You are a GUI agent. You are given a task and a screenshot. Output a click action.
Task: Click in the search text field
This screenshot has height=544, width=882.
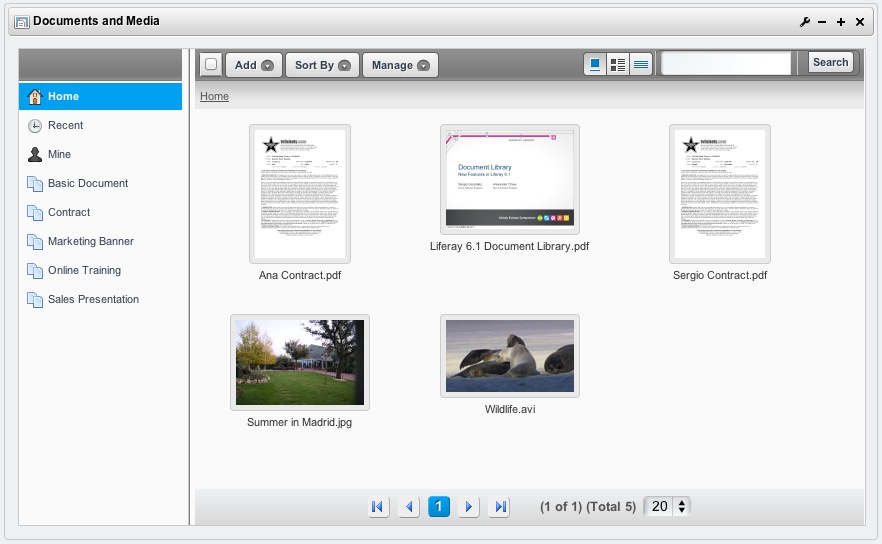click(x=726, y=63)
